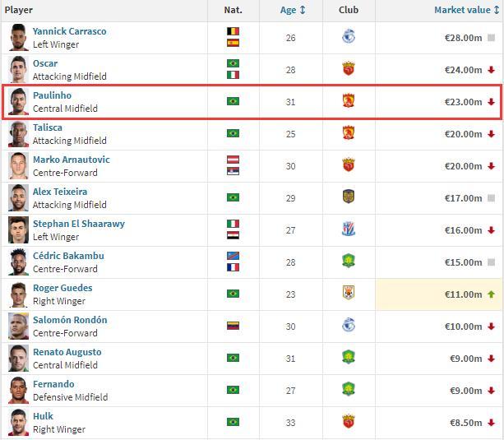Open Marko Arnautovic's player profile link

coord(71,160)
